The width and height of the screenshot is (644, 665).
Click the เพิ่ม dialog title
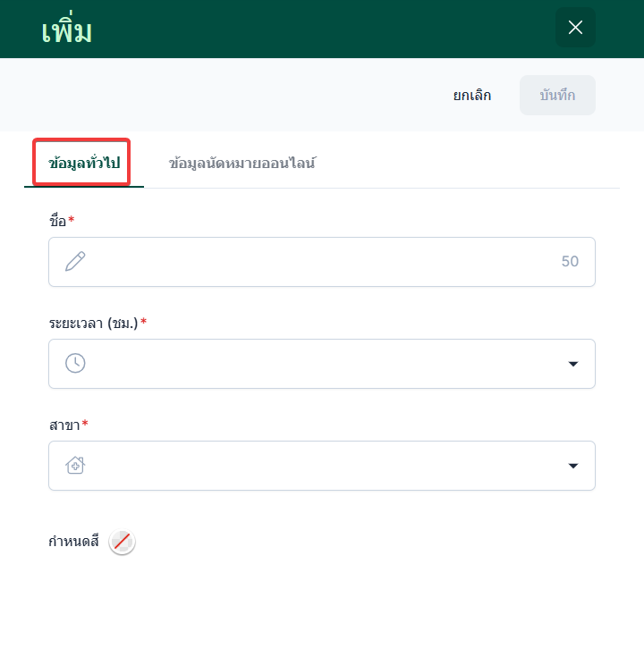tap(67, 31)
